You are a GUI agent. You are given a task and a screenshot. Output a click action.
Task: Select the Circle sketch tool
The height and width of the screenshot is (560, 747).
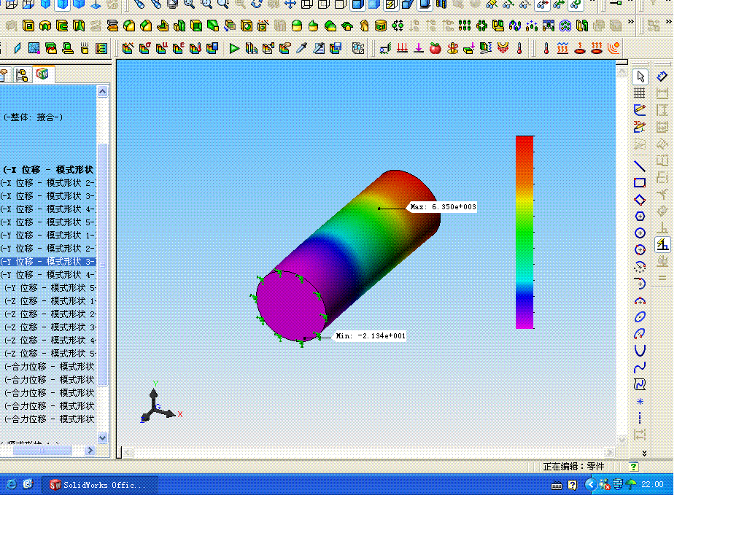click(640, 233)
